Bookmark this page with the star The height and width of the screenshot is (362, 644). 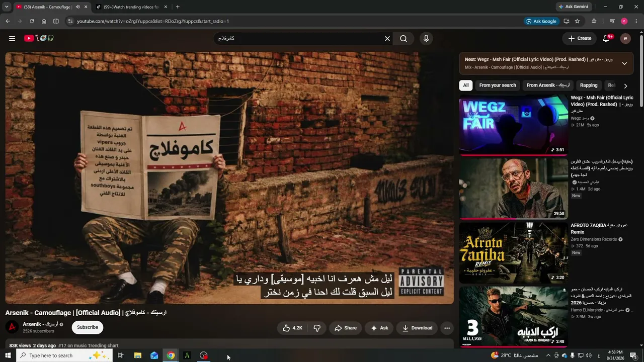coord(577,21)
